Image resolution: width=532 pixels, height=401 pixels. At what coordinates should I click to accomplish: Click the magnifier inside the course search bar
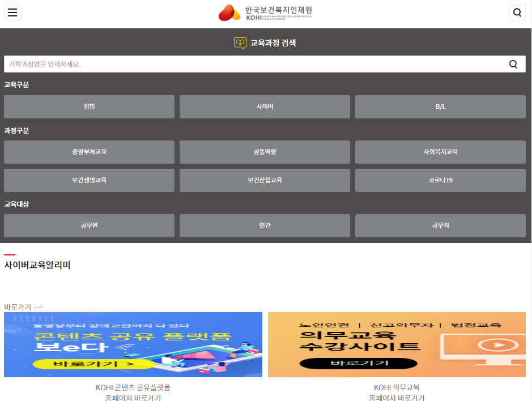513,63
